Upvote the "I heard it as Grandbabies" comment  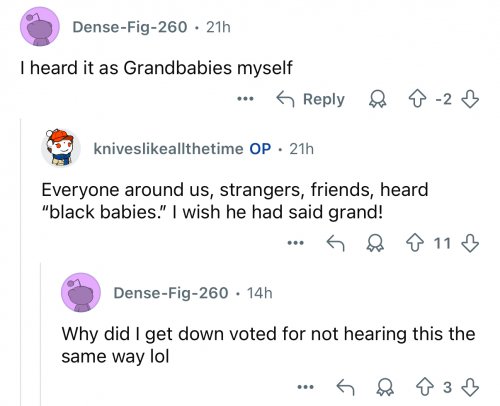[418, 99]
